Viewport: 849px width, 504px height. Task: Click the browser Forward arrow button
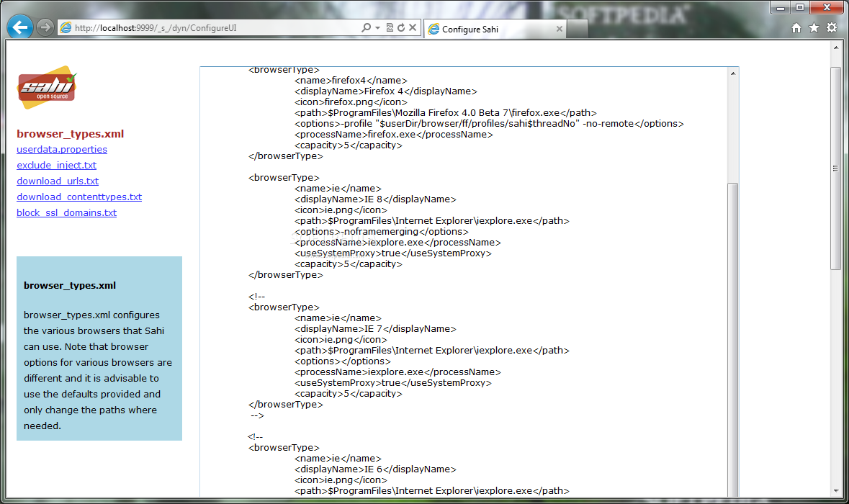coord(45,27)
